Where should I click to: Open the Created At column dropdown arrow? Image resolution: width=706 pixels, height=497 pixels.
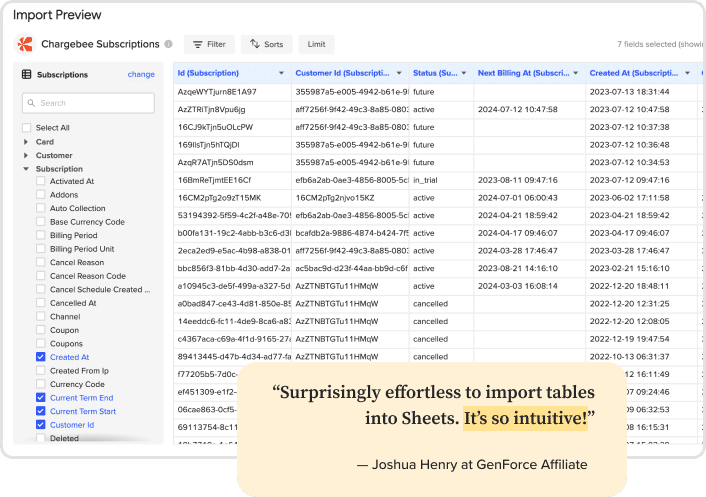(x=688, y=73)
